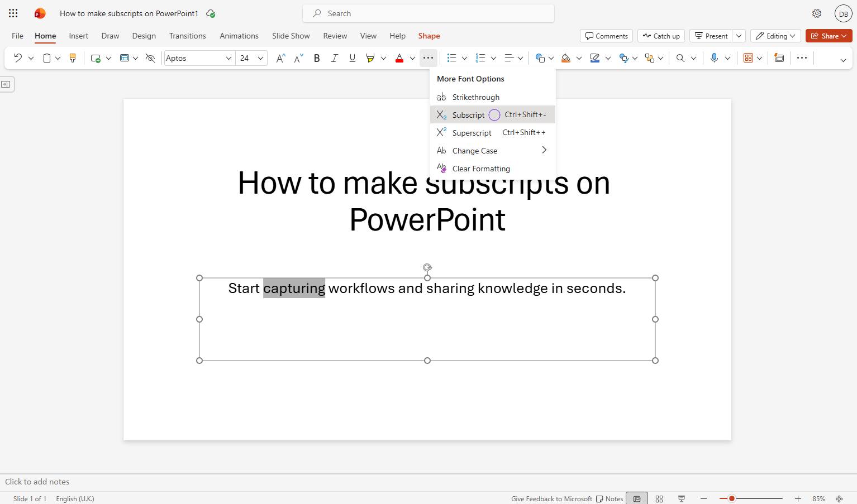Open the settings gear icon

point(817,13)
